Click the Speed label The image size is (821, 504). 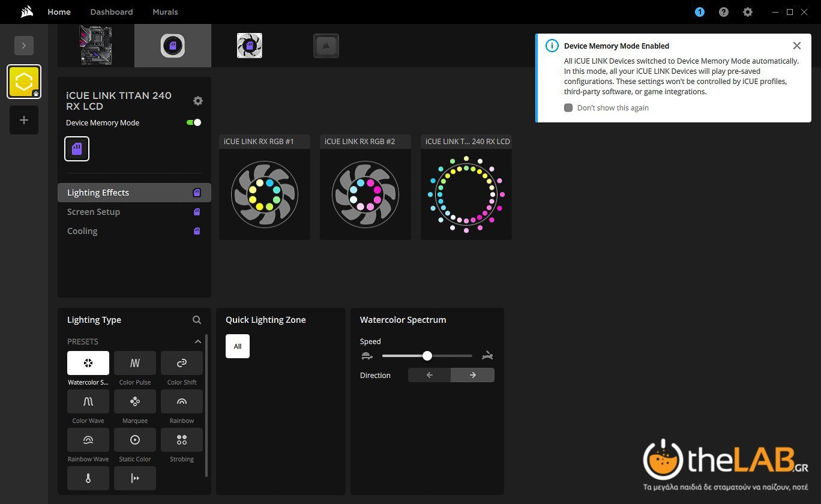click(370, 341)
